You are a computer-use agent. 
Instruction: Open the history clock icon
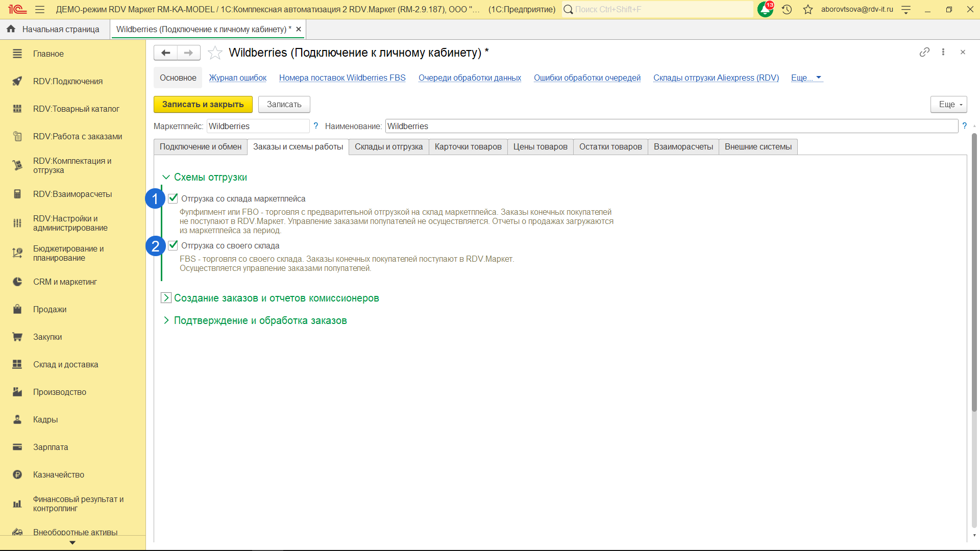click(x=787, y=9)
